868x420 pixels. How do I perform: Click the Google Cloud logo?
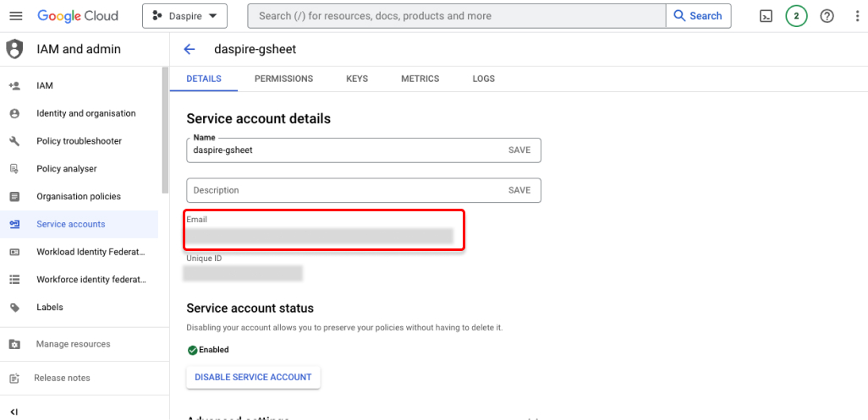tap(78, 16)
